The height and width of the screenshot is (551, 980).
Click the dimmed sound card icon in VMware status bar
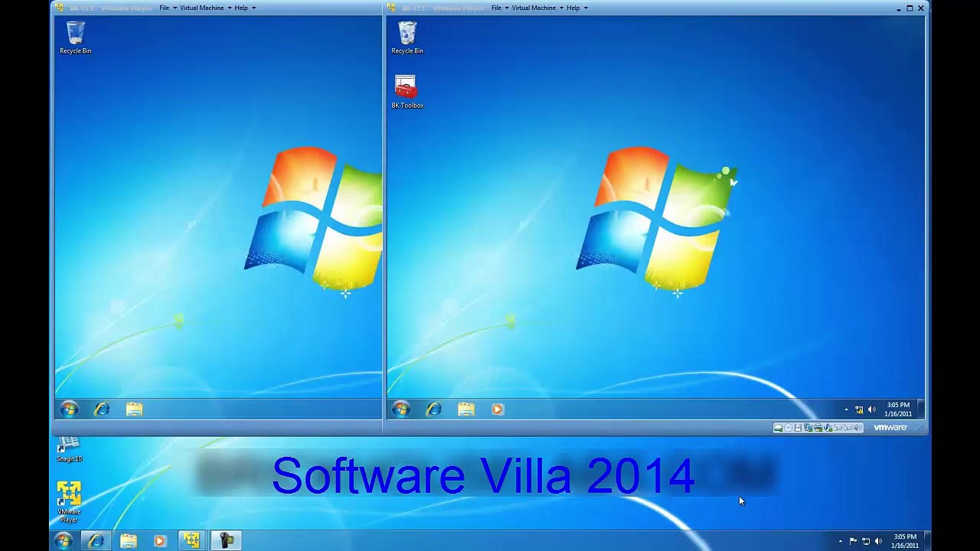(857, 428)
